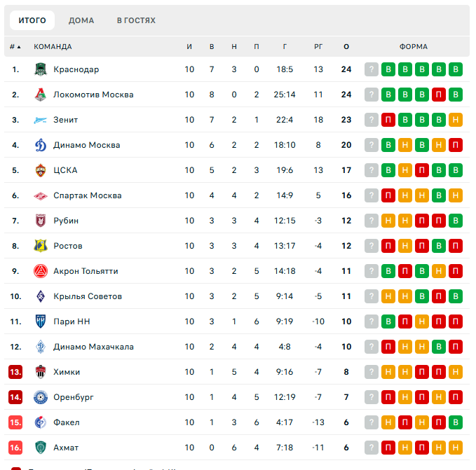Image resolution: width=476 pixels, height=470 pixels.
Task: Switch to the ДОМА tab
Action: [x=81, y=20]
